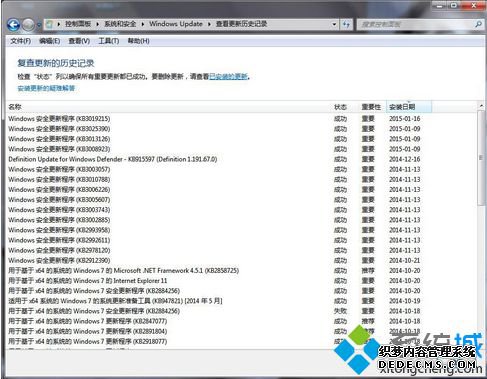Select update KB2918077 row
Image resolution: width=487 pixels, height=379 pixels.
(x=241, y=341)
